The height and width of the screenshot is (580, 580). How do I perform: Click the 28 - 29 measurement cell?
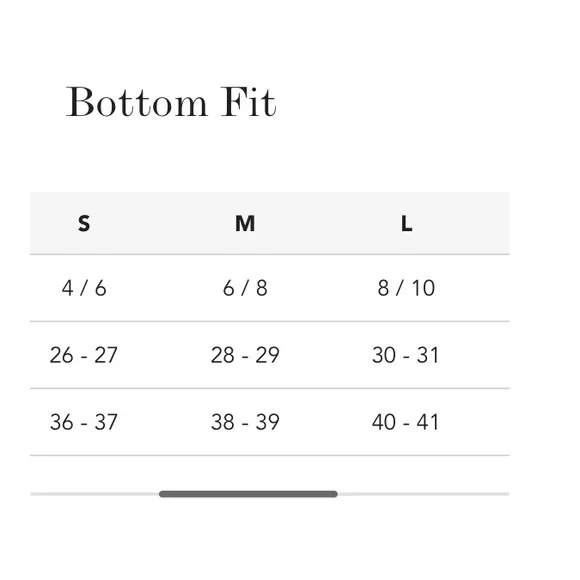(245, 355)
